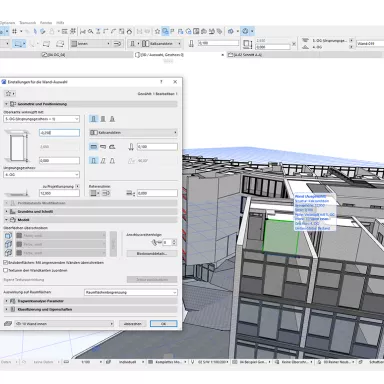This screenshot has width=384, height=384.
Task: Click the highlighted 3D window icon in toolbar
Action: pyautogui.click(x=165, y=31)
